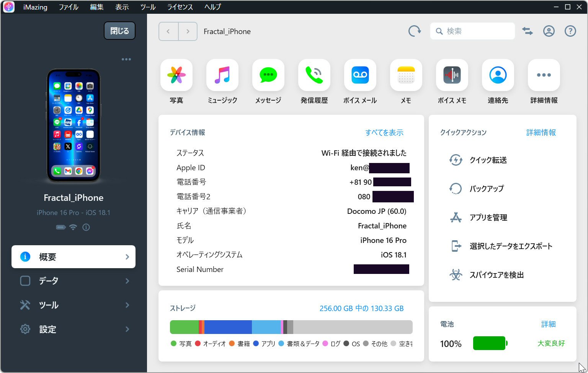The image size is (588, 373).
Task: Expand 設定 in the sidebar
Action: [73, 329]
